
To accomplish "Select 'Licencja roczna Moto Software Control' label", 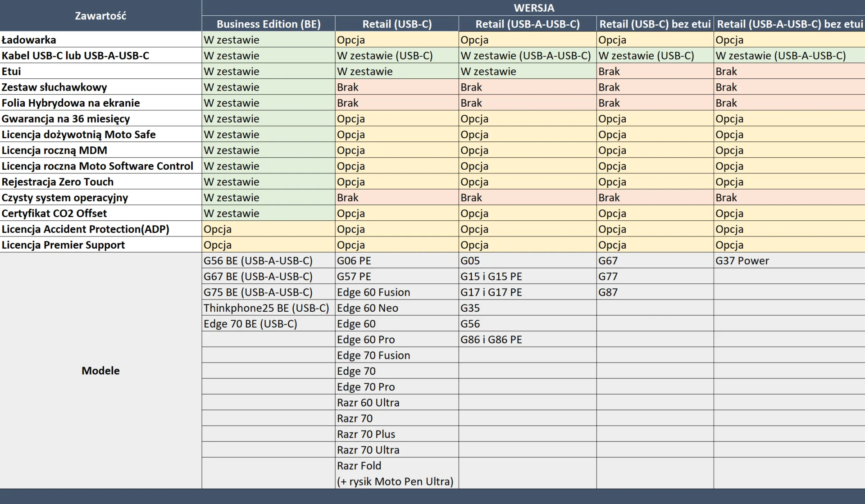I will 100,166.
